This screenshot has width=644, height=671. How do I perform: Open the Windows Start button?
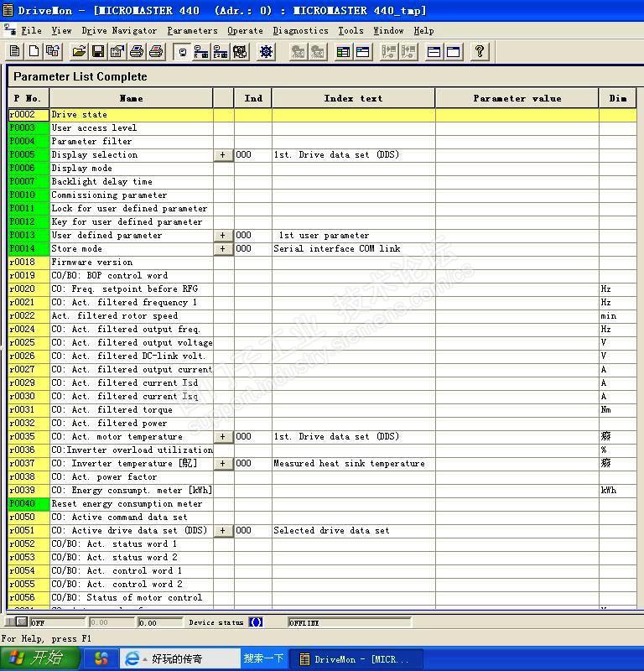40,658
